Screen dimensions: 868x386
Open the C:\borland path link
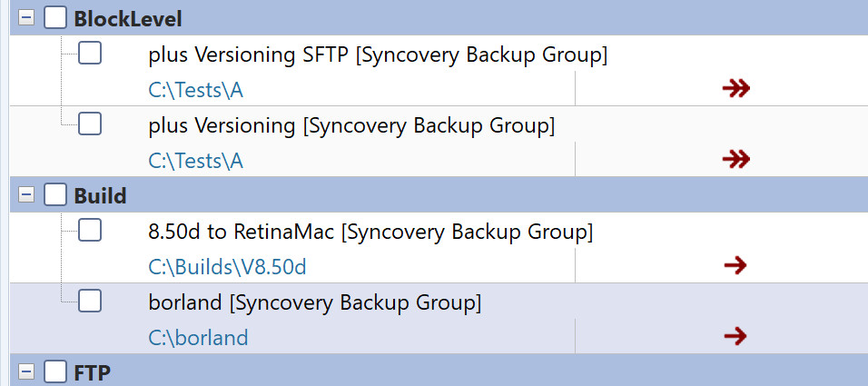click(198, 339)
